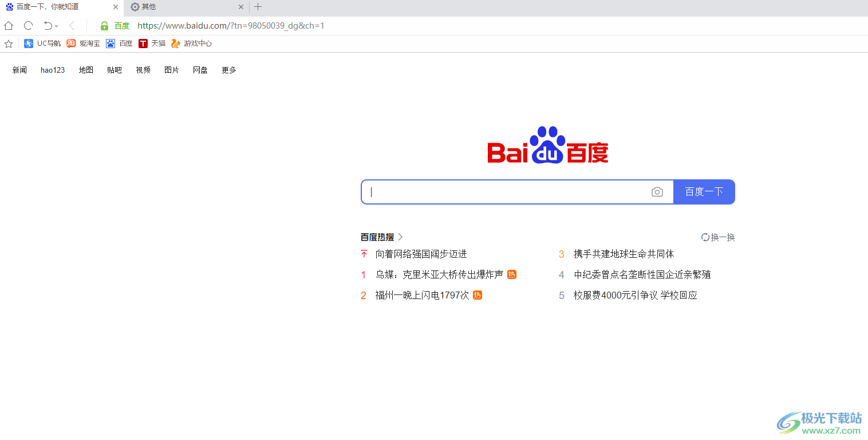Click the address bar URL
Viewport: 868px width, 440px height.
231,26
